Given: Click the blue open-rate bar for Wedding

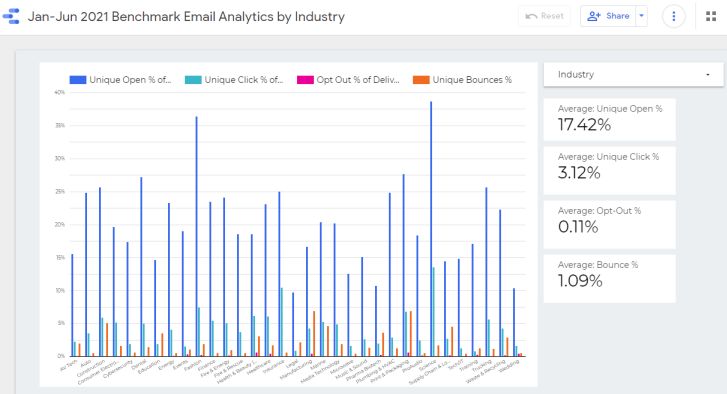Looking at the screenshot, I should coord(513,323).
